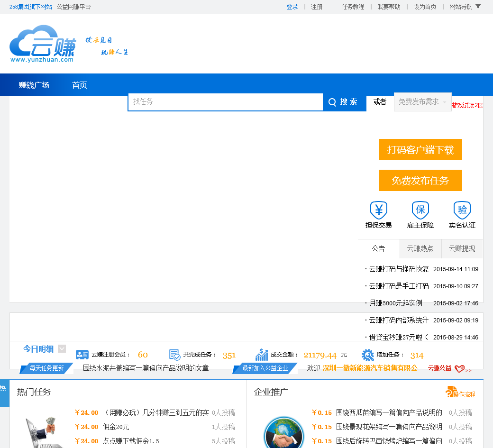
Task: Open the 雇主保障 shield icon
Action: 420,210
